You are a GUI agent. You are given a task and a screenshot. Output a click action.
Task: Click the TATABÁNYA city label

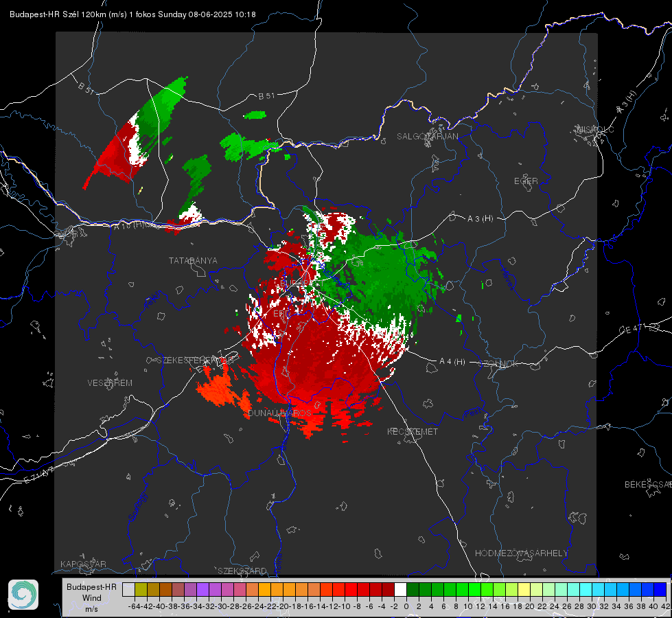pos(193,260)
